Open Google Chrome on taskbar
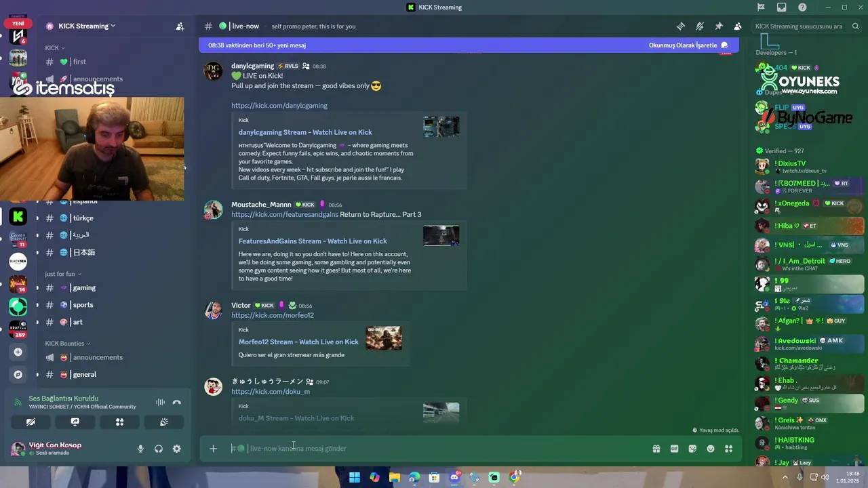Viewport: 868px width, 488px height. coord(515,478)
